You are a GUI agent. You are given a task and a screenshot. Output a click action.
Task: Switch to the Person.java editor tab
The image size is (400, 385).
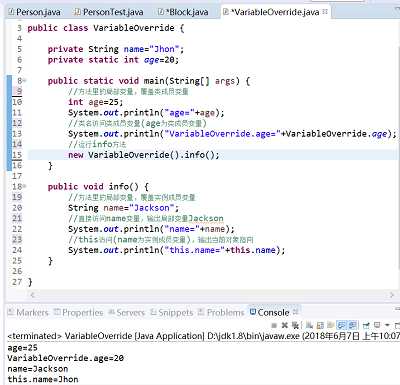tap(35, 12)
